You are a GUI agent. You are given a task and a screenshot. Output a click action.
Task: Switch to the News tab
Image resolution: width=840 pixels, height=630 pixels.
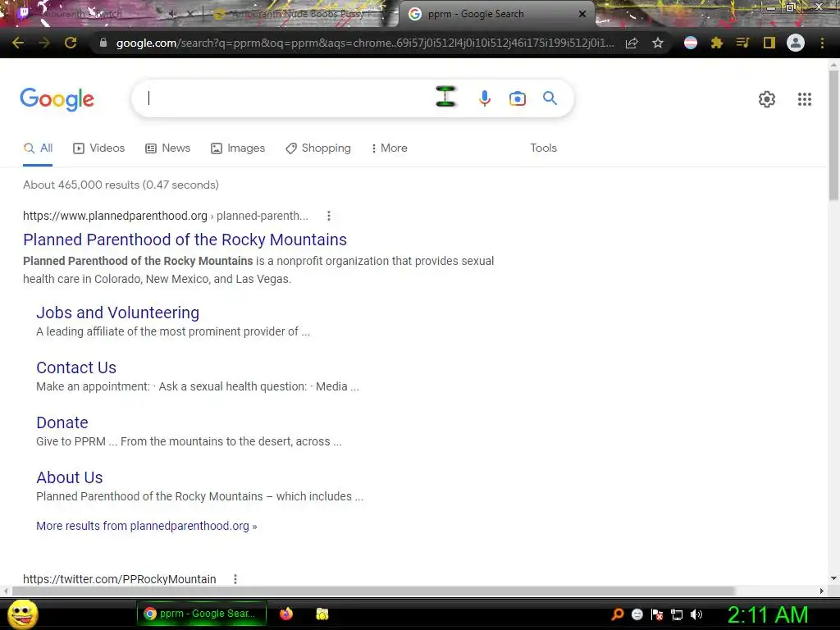pyautogui.click(x=168, y=148)
